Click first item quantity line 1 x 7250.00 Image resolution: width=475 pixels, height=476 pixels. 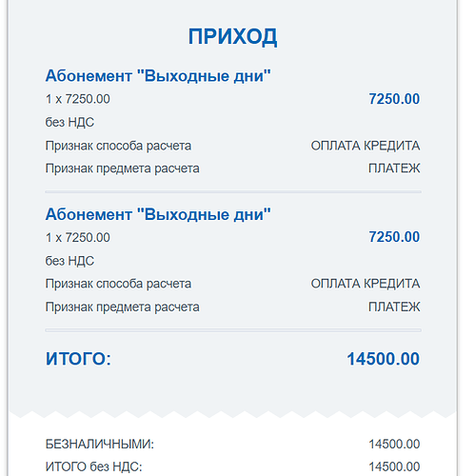[x=78, y=99]
